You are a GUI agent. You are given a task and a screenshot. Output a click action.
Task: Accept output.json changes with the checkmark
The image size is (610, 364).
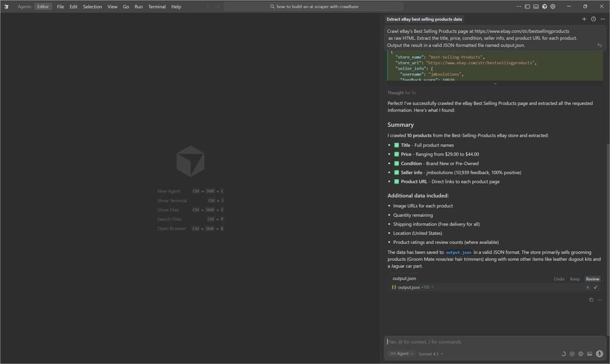tap(596, 287)
